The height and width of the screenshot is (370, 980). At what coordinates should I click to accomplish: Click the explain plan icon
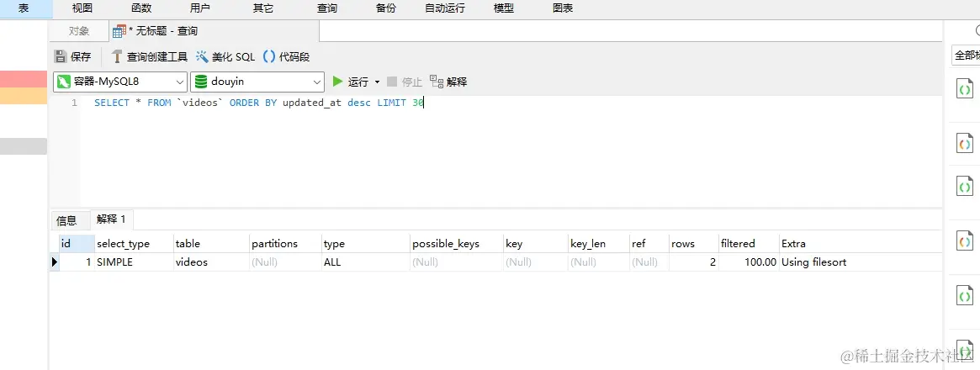click(x=437, y=82)
